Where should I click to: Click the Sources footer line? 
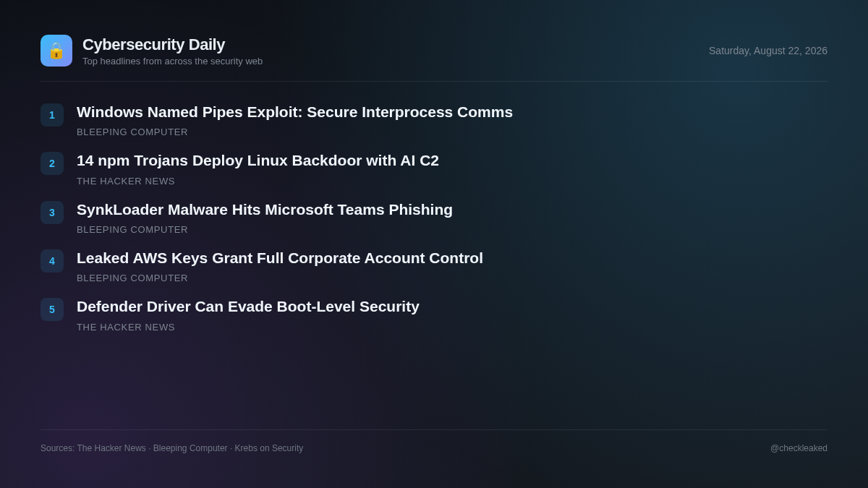point(172,448)
